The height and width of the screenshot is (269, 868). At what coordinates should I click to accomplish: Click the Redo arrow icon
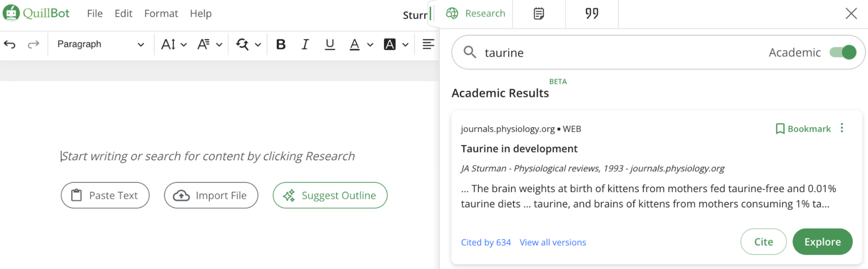tap(33, 44)
